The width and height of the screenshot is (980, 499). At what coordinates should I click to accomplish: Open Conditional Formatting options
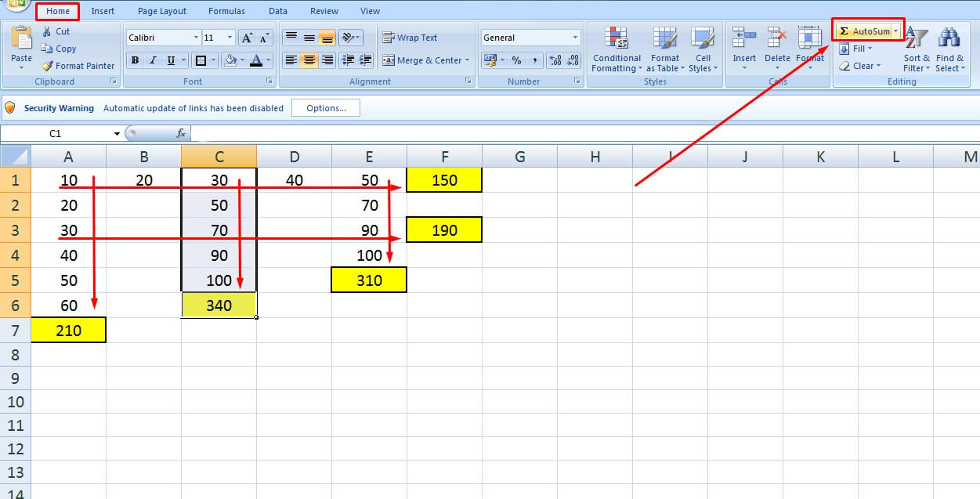tap(616, 51)
